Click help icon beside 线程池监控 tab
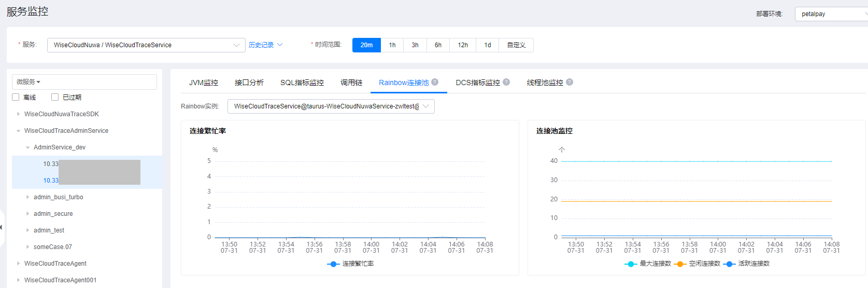The image size is (868, 288). click(570, 82)
